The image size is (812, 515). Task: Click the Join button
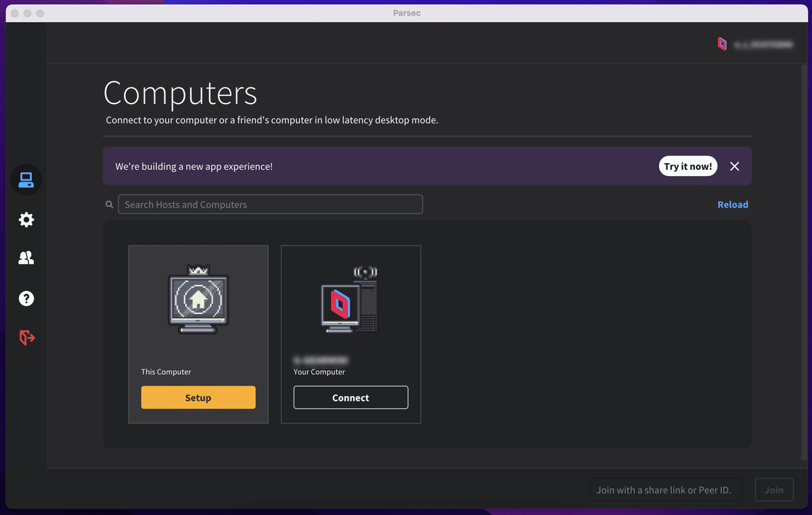point(774,490)
